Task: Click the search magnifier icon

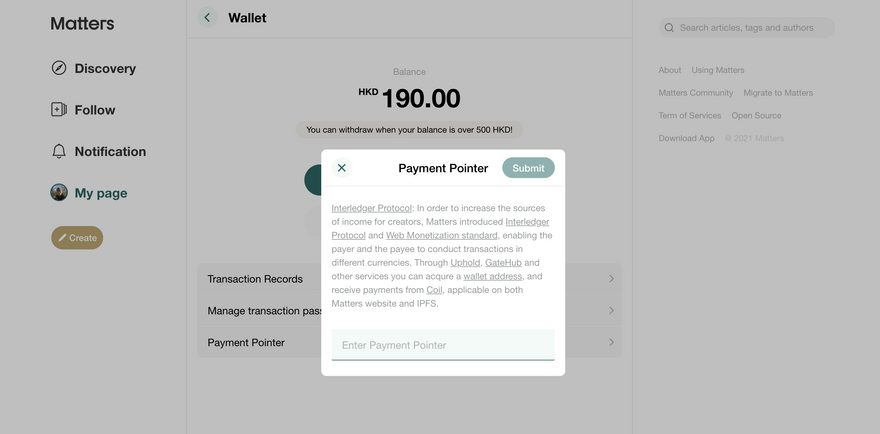Action: 669,28
